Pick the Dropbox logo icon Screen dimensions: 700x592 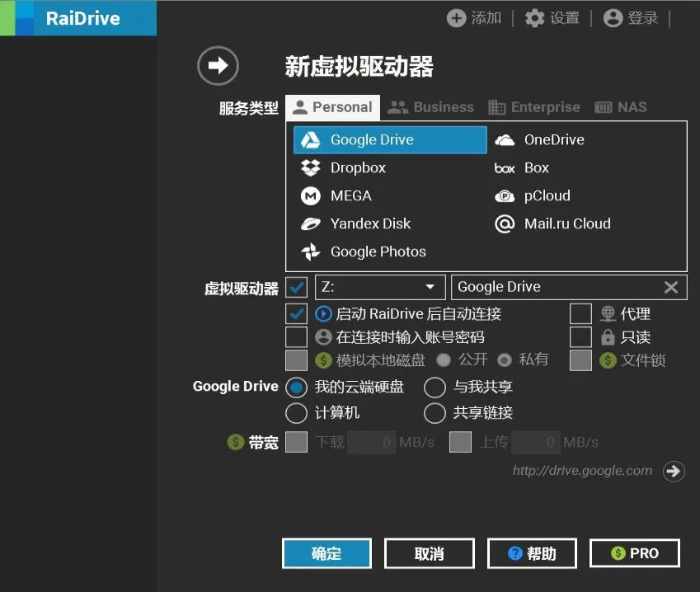tap(310, 168)
